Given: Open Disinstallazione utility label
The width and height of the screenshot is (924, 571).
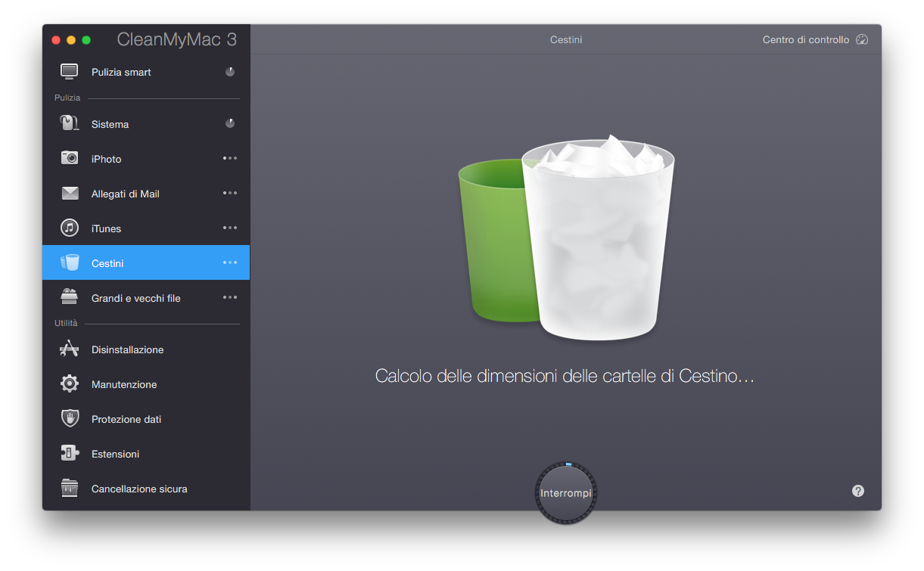Looking at the screenshot, I should pyautogui.click(x=127, y=349).
